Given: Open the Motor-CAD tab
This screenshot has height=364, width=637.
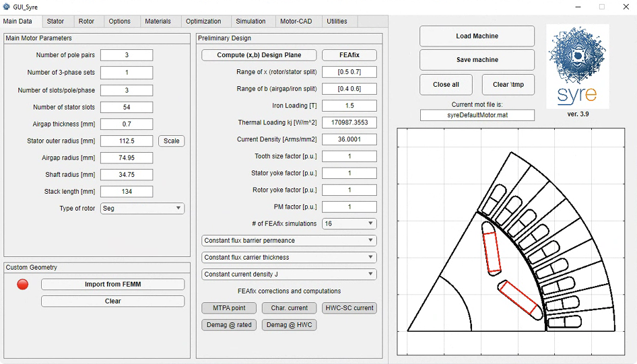Looking at the screenshot, I should coord(296,21).
